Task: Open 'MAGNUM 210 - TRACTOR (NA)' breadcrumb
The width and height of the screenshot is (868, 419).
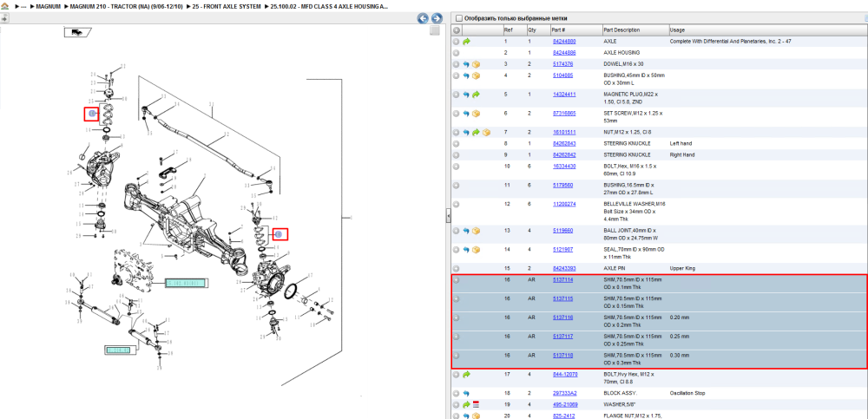Action: click(126, 7)
